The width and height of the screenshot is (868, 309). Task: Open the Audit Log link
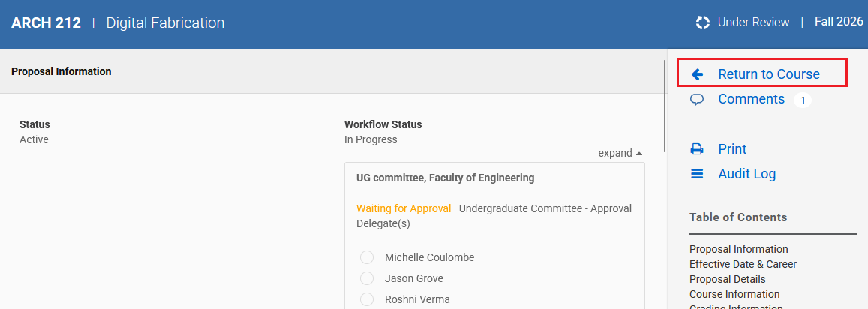(746, 174)
